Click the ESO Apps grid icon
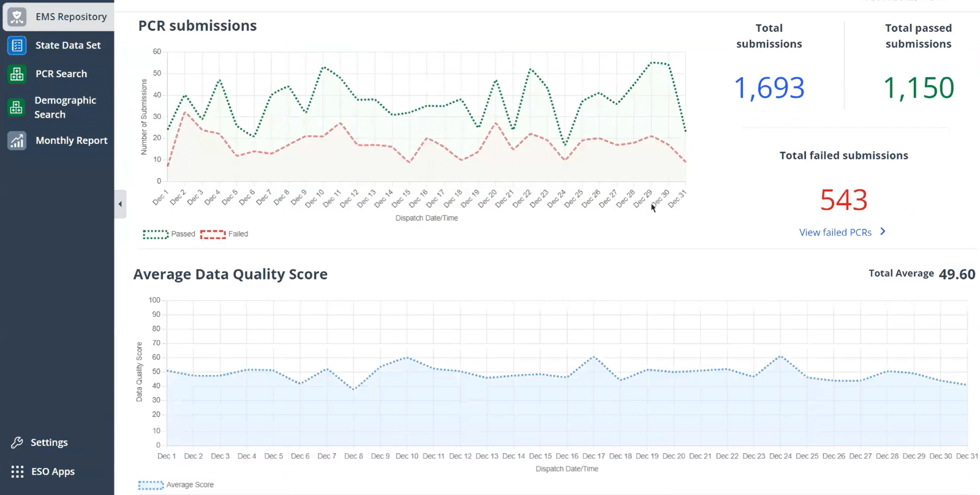 pyautogui.click(x=17, y=471)
